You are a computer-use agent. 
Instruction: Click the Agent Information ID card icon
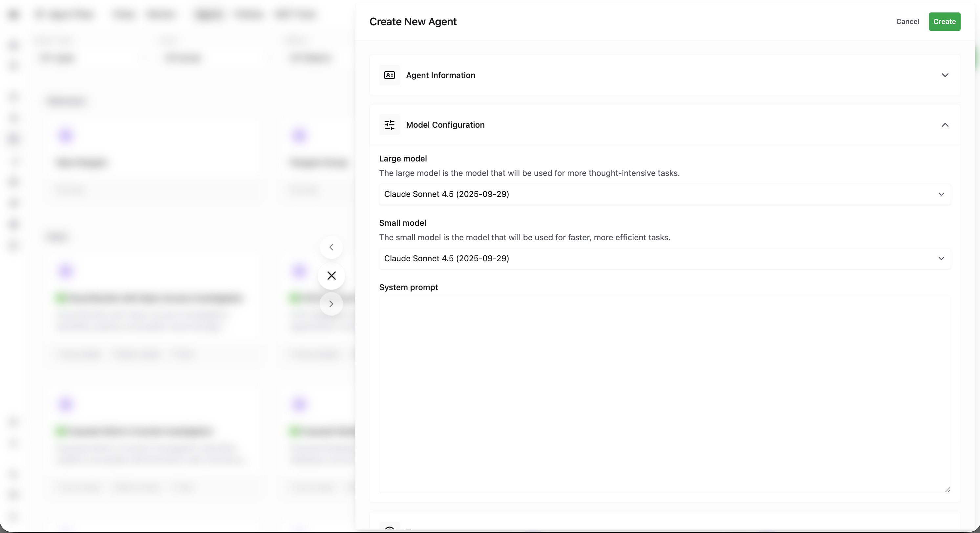click(389, 75)
